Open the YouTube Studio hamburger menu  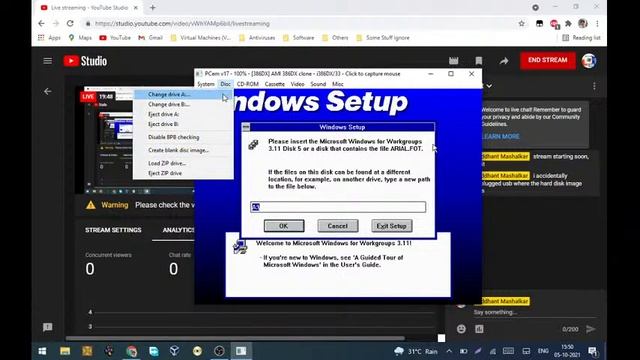[x=48, y=61]
